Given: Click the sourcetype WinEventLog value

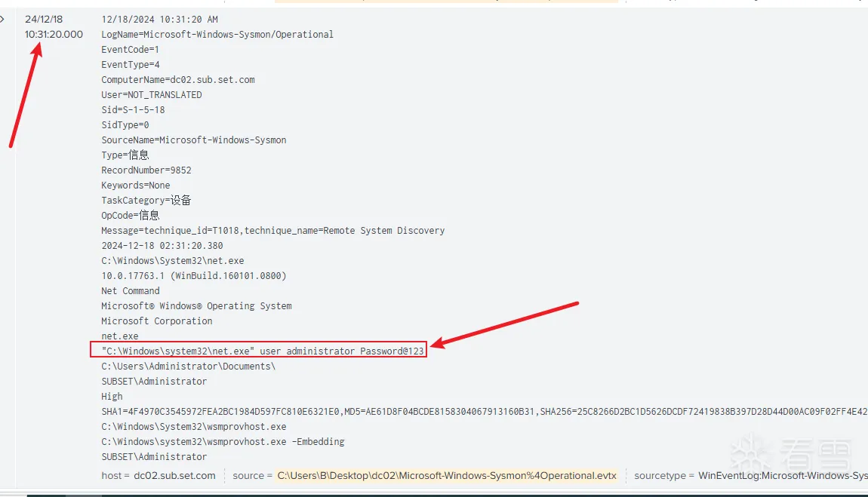Looking at the screenshot, I should tap(783, 475).
